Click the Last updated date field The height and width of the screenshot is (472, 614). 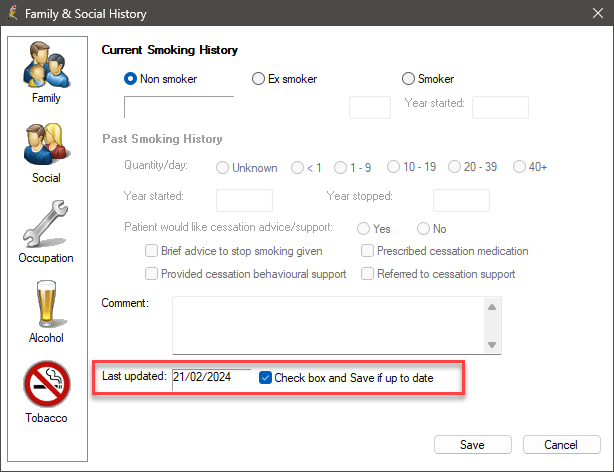[211, 379]
